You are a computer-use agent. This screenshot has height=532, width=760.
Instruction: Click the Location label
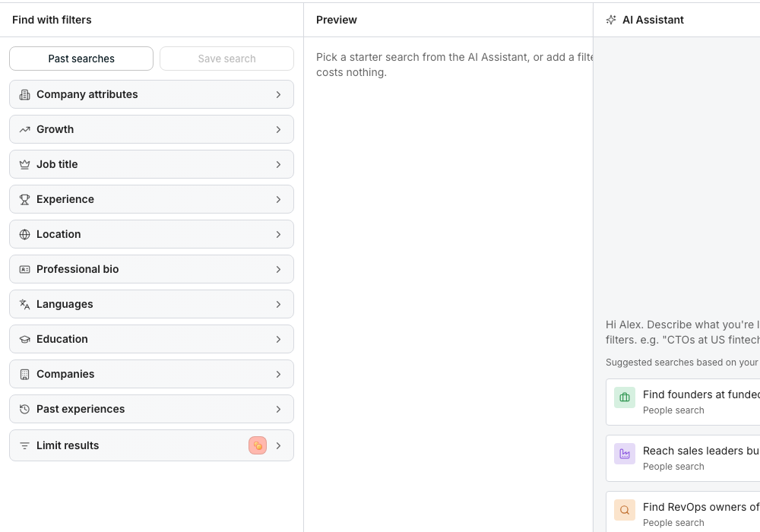(x=59, y=234)
